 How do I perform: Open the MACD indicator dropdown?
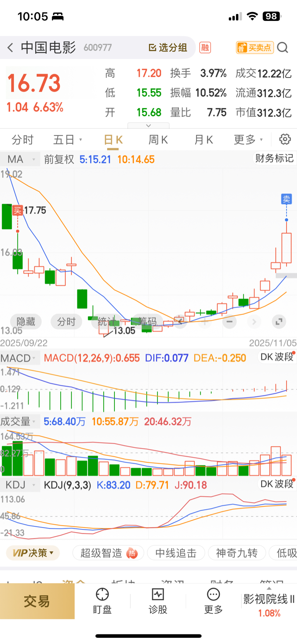point(19,358)
